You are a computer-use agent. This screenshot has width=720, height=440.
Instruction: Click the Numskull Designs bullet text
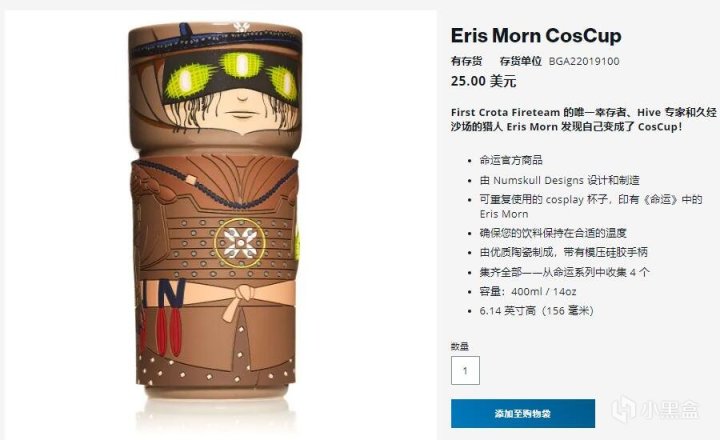[x=560, y=180]
